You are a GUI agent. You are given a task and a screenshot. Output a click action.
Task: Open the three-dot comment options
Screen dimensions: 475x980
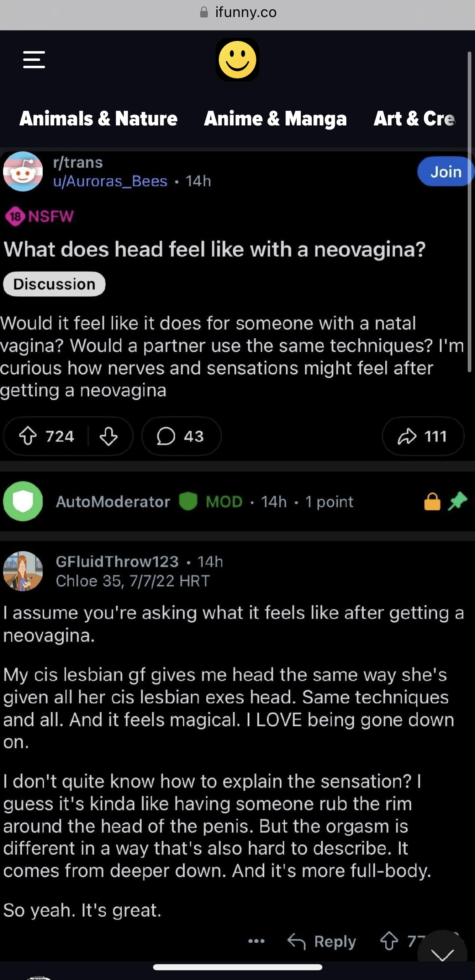[256, 941]
